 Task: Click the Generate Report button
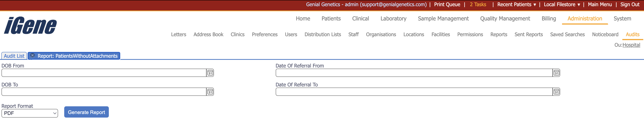pyautogui.click(x=86, y=112)
